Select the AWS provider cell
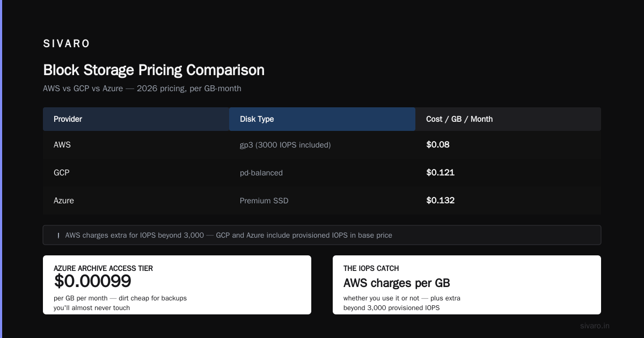 point(62,145)
